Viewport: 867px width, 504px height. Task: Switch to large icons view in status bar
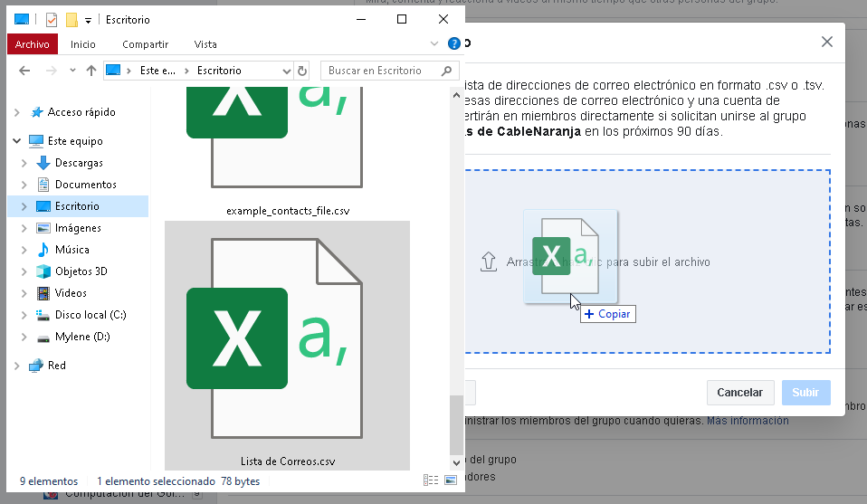451,480
